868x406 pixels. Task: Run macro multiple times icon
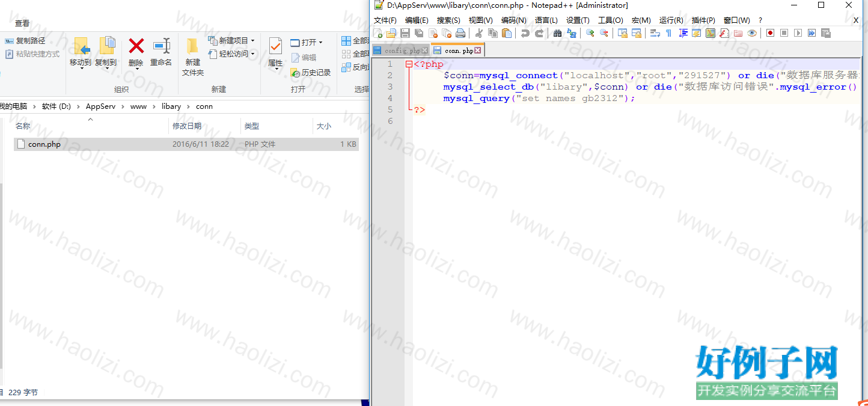(x=812, y=33)
